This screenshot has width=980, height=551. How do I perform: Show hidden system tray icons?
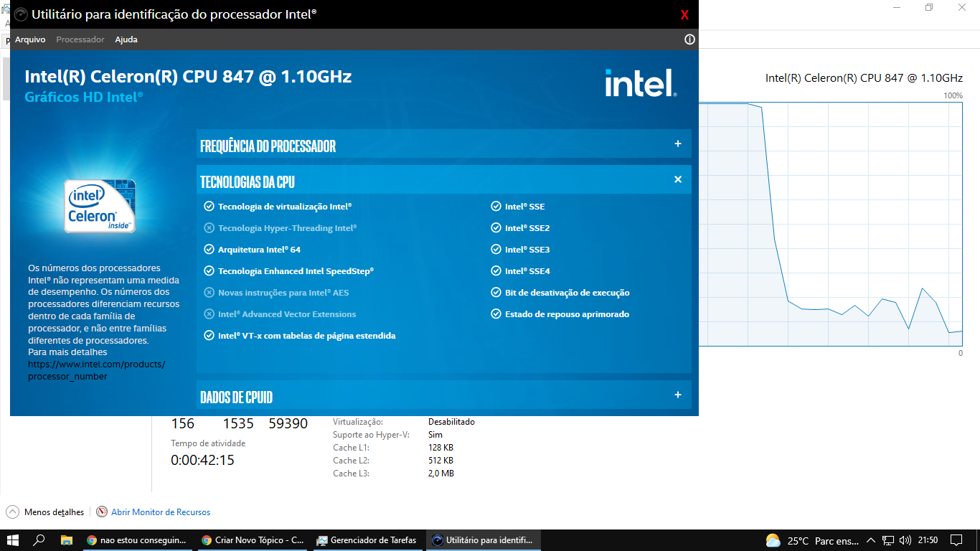[871, 540]
